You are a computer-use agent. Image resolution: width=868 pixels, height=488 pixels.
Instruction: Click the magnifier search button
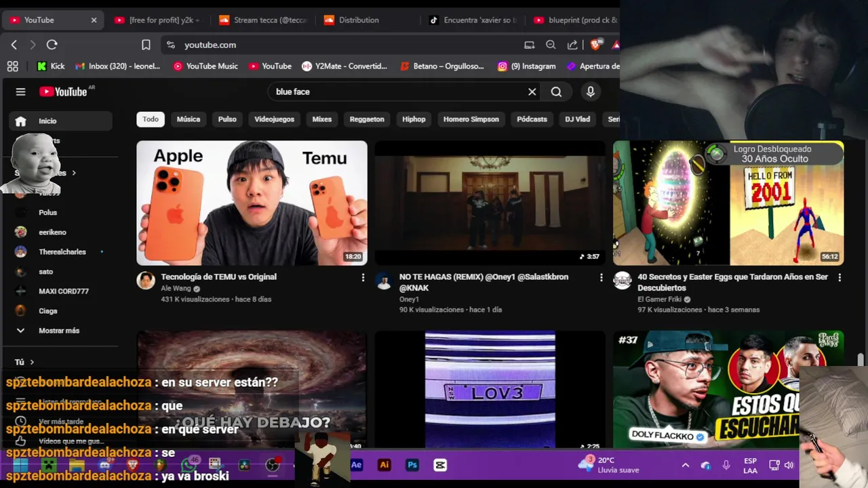[x=556, y=91]
